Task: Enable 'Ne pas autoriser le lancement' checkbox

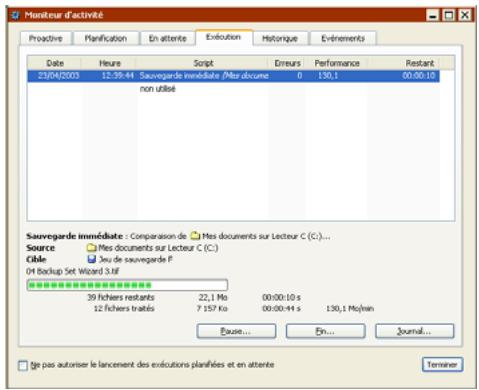Action: tap(23, 365)
